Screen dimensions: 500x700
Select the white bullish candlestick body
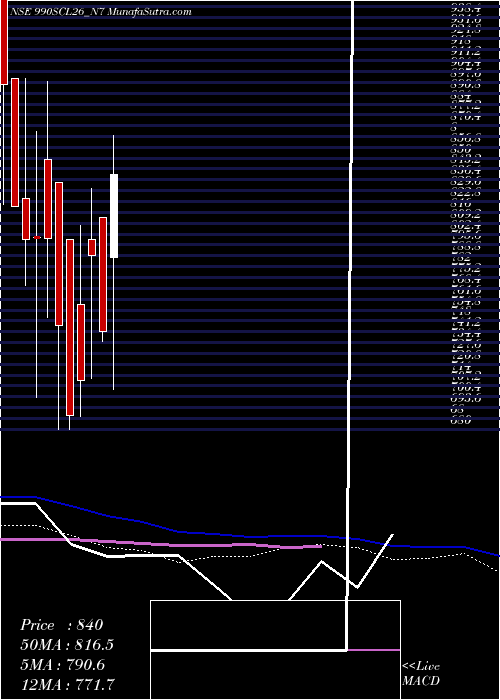click(x=114, y=216)
